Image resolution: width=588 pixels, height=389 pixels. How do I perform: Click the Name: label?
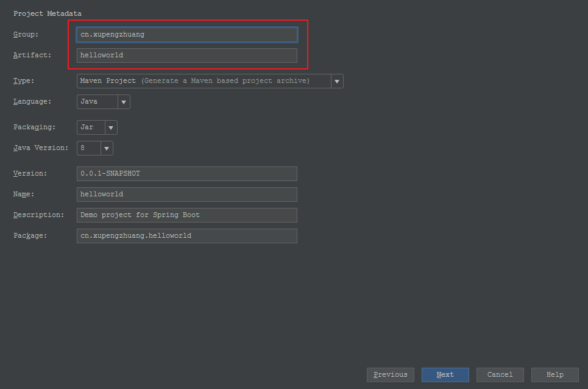point(24,194)
